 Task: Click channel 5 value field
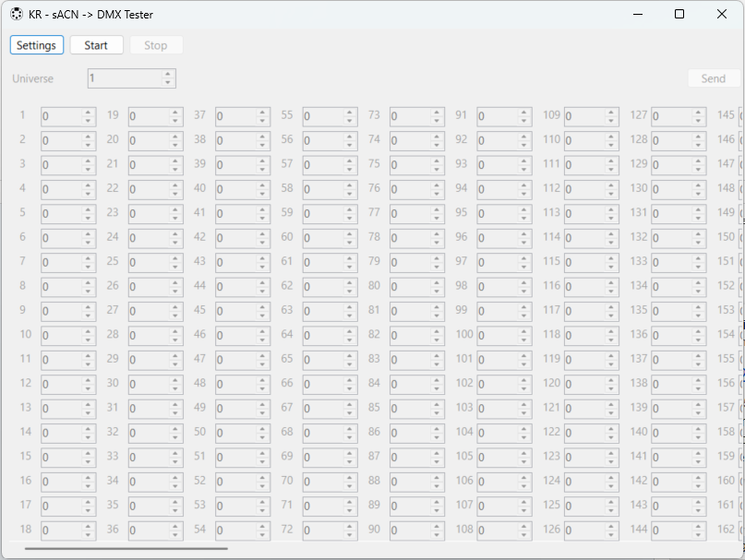click(x=68, y=214)
